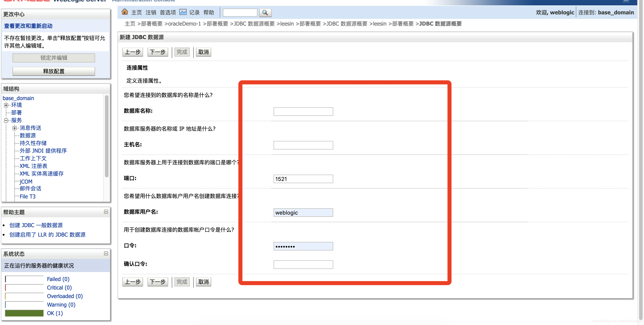Click the 释放配置 button
The image size is (644, 325).
coord(54,71)
